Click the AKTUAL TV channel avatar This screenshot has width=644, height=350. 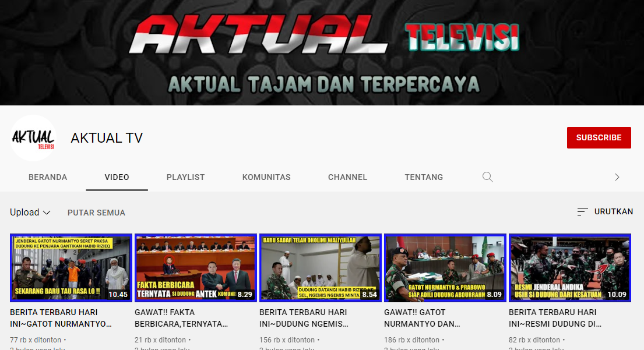point(33,138)
